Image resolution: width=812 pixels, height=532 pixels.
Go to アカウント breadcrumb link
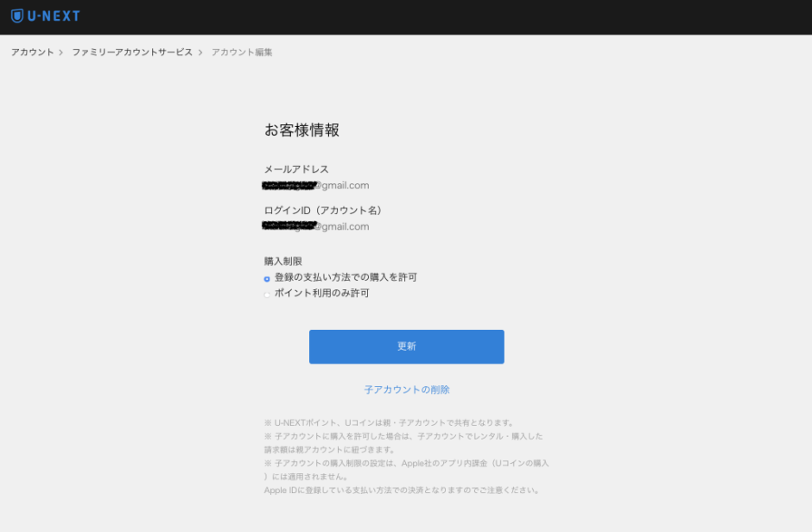(x=32, y=53)
